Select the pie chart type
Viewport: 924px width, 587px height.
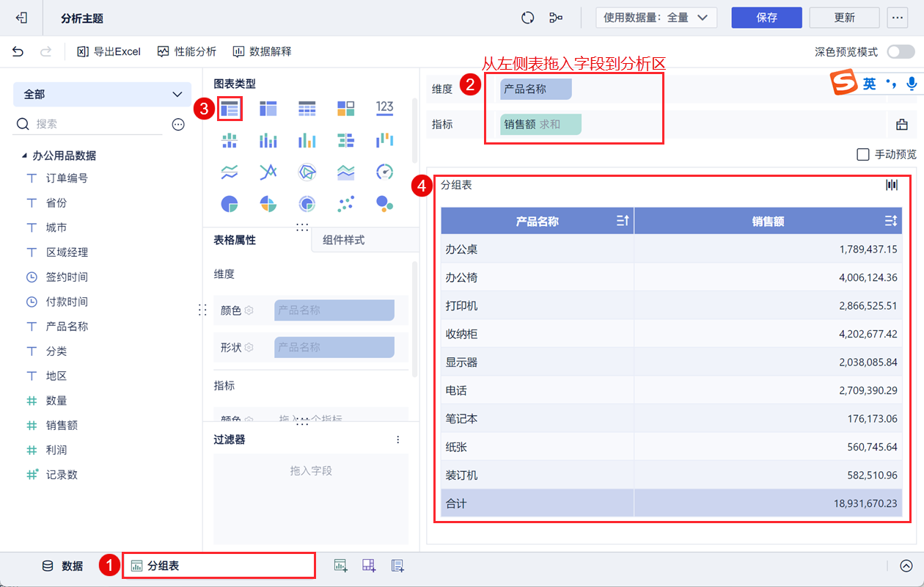(230, 203)
